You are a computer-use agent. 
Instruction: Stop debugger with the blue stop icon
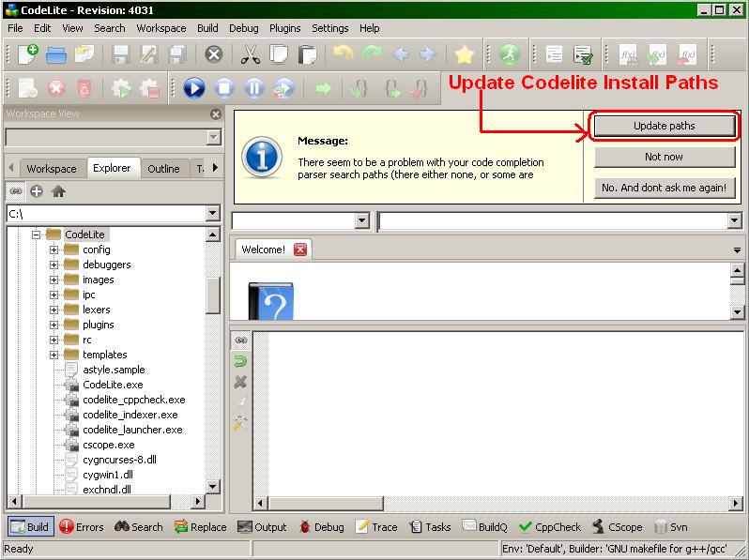coord(224,88)
